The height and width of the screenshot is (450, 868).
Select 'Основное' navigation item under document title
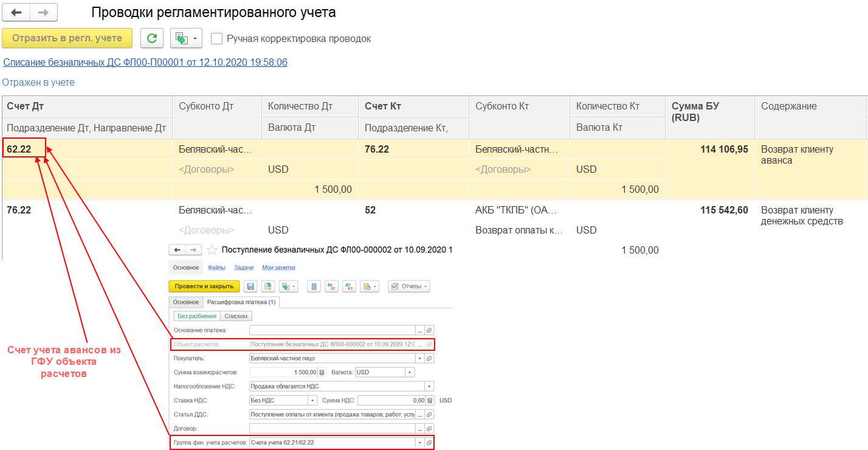[x=186, y=268]
